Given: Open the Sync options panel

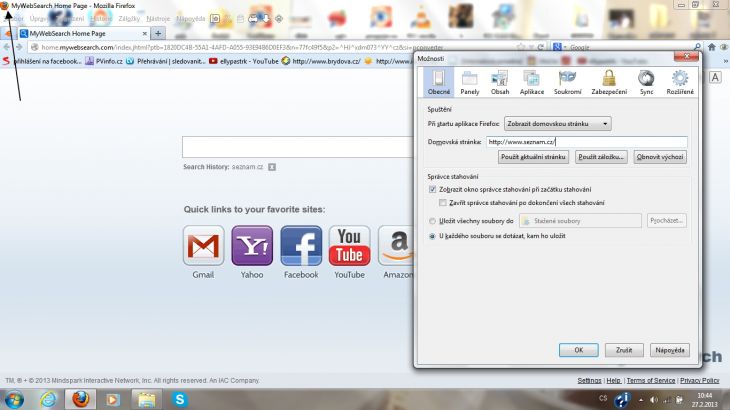Looking at the screenshot, I should click(646, 82).
